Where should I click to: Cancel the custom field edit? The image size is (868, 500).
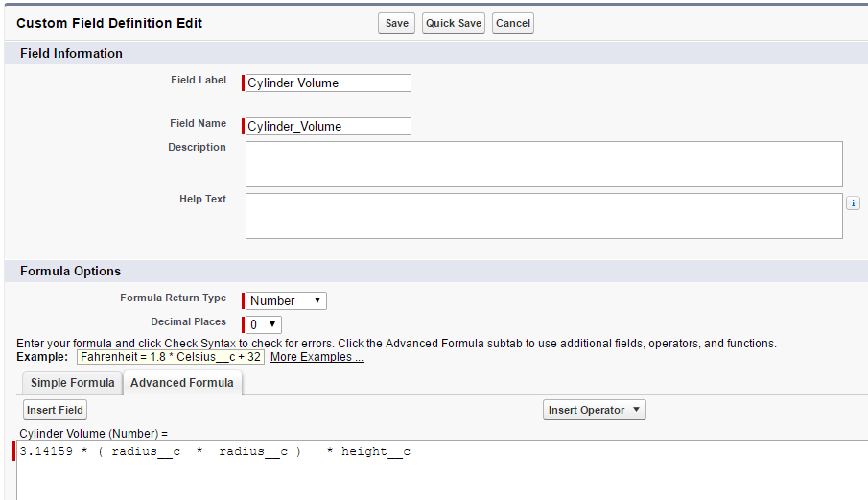(513, 23)
